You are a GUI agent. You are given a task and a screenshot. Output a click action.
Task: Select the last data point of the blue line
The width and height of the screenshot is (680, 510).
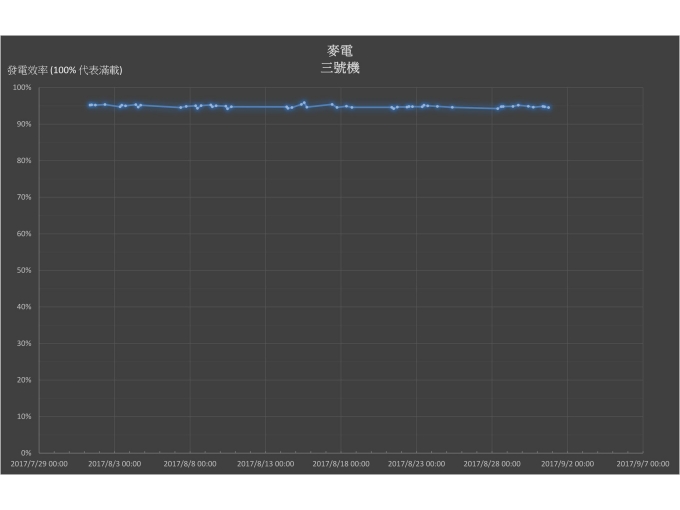tap(549, 108)
